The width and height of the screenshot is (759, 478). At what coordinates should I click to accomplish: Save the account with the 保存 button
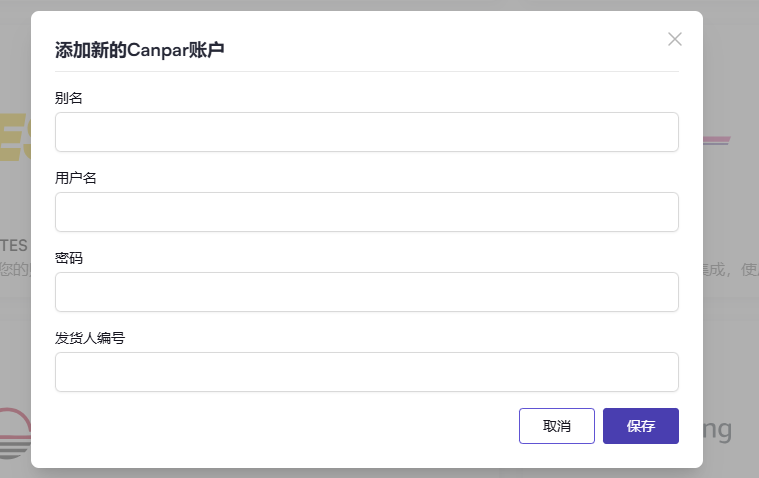(x=641, y=426)
